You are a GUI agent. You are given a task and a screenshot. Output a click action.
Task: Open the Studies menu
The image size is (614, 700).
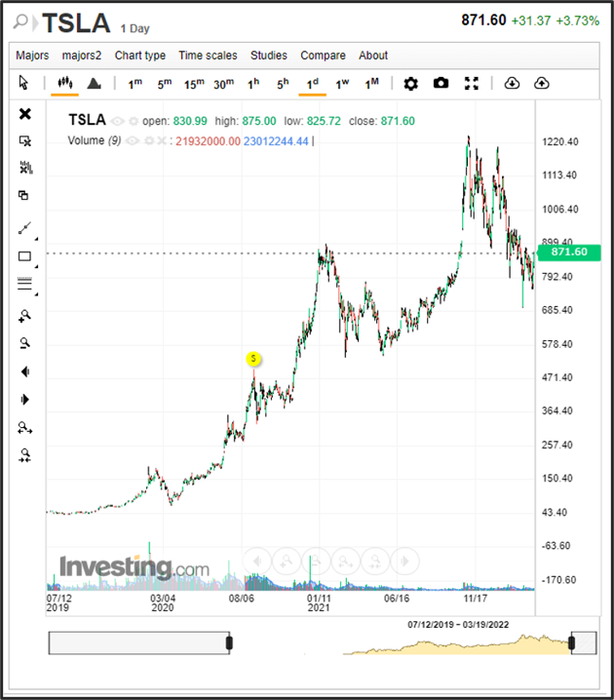(269, 56)
